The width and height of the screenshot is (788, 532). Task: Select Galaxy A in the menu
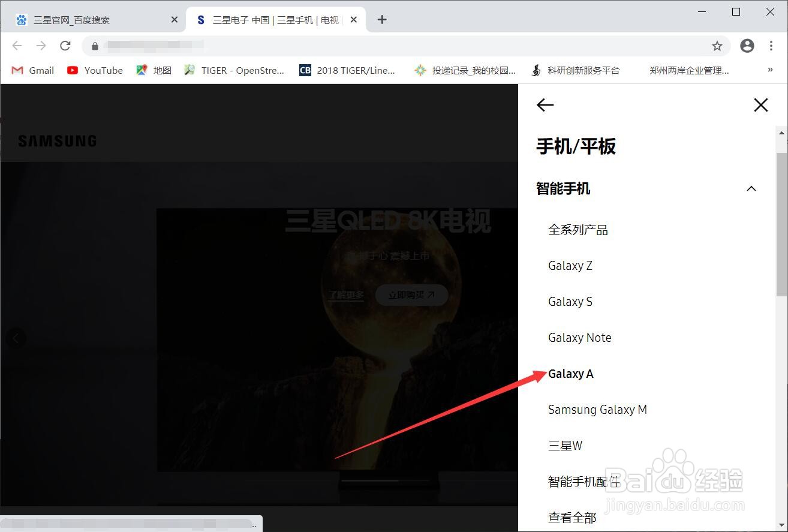[x=571, y=374]
